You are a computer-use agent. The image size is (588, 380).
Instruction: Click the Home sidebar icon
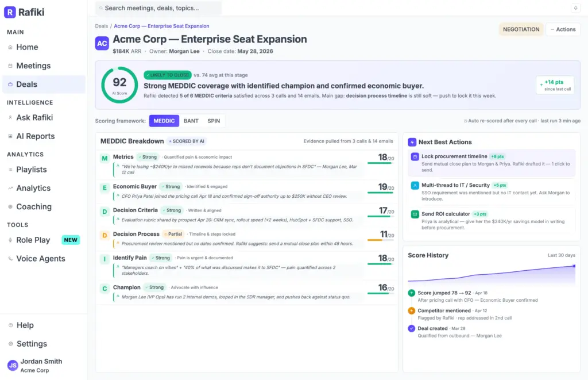10,47
